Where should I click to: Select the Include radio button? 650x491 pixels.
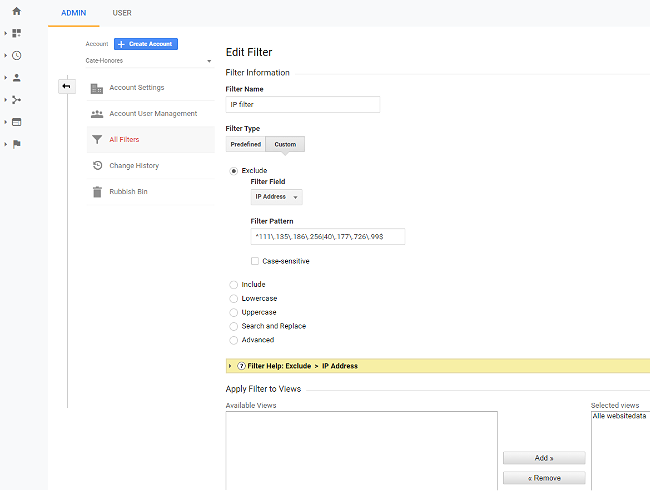click(x=234, y=285)
